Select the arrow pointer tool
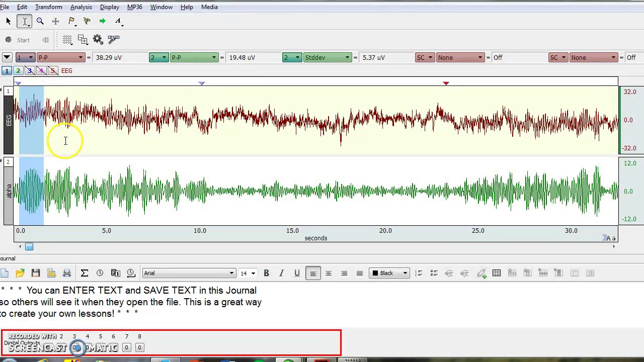Screen dimensions: 644x362 click(x=9, y=21)
